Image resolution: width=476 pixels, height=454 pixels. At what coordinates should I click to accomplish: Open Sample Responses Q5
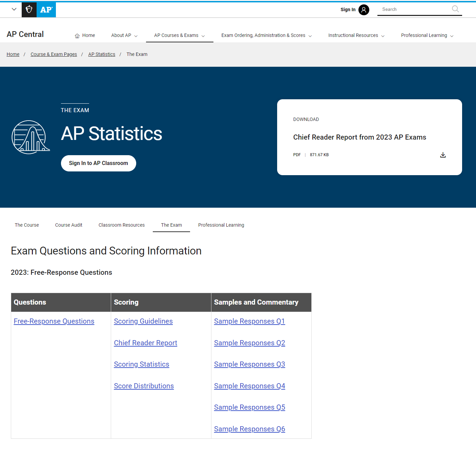tap(250, 407)
